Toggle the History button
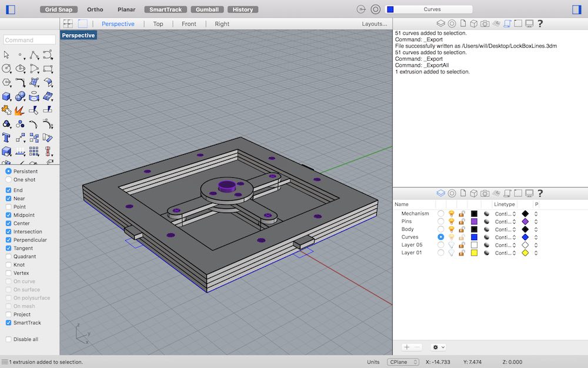Screen dimensions: 588x368 [243, 9]
